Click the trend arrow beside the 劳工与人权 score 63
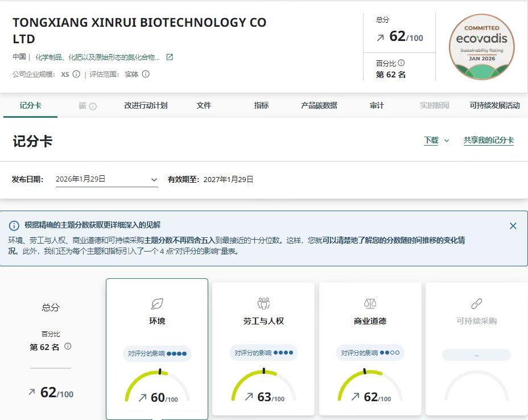Viewport: 528px width, 420px height. pos(249,397)
